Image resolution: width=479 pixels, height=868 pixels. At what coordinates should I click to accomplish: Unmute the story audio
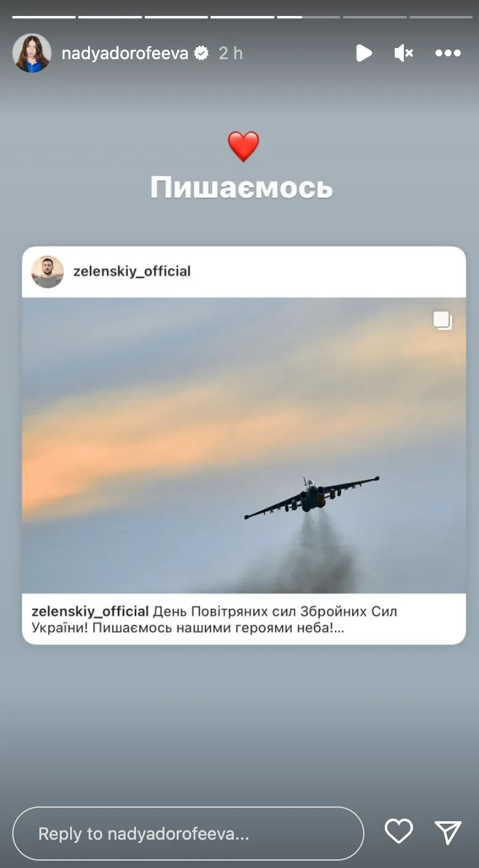pyautogui.click(x=404, y=54)
